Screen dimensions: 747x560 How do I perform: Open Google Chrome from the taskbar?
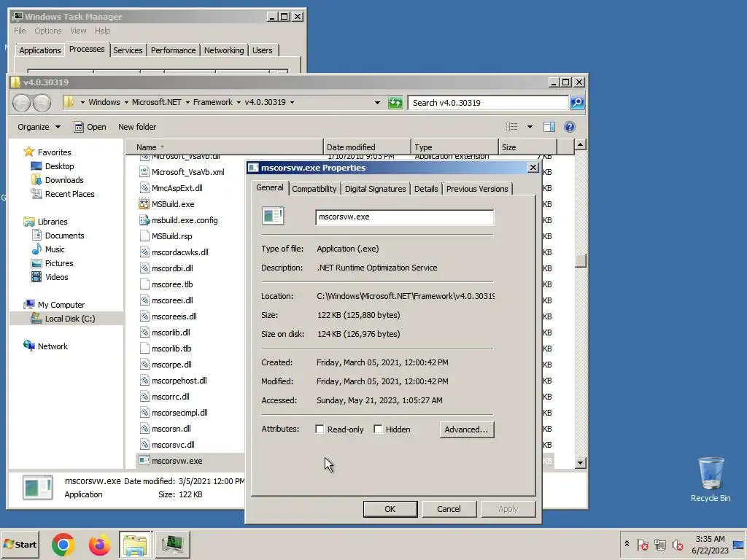click(x=63, y=544)
